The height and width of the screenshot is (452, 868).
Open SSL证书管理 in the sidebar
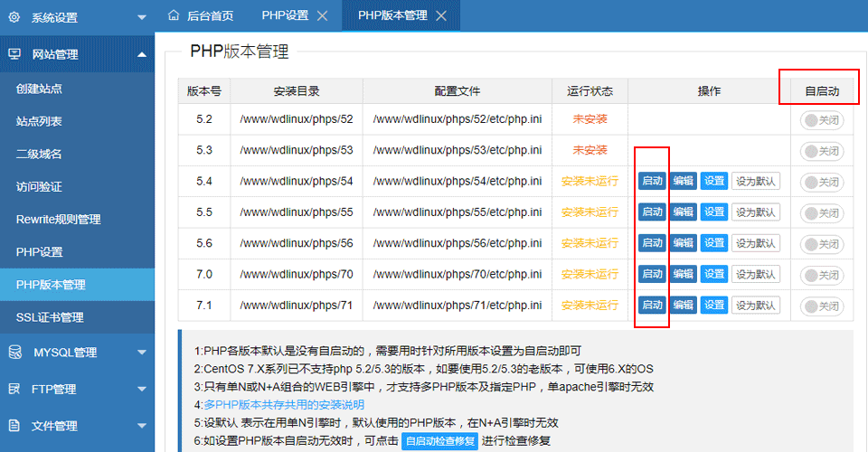pos(50,317)
